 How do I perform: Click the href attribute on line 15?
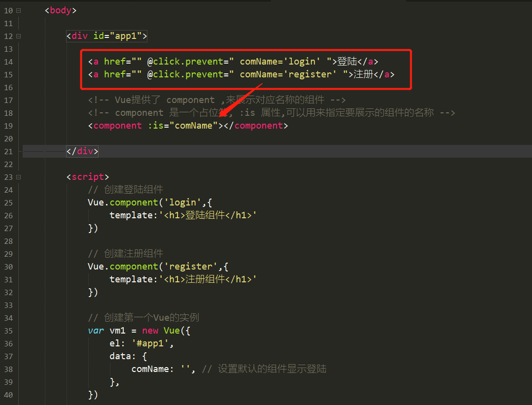point(123,74)
